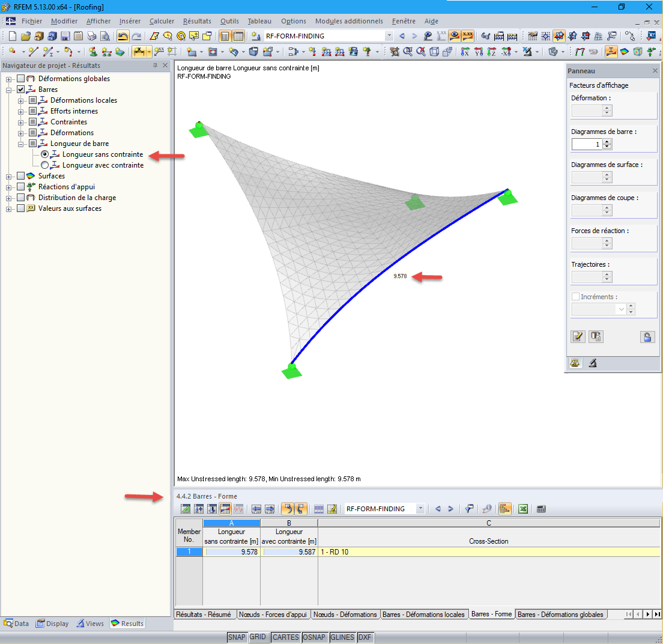This screenshot has height=644, width=663.
Task: Switch to wireframe display cube icon
Action: coord(434,52)
